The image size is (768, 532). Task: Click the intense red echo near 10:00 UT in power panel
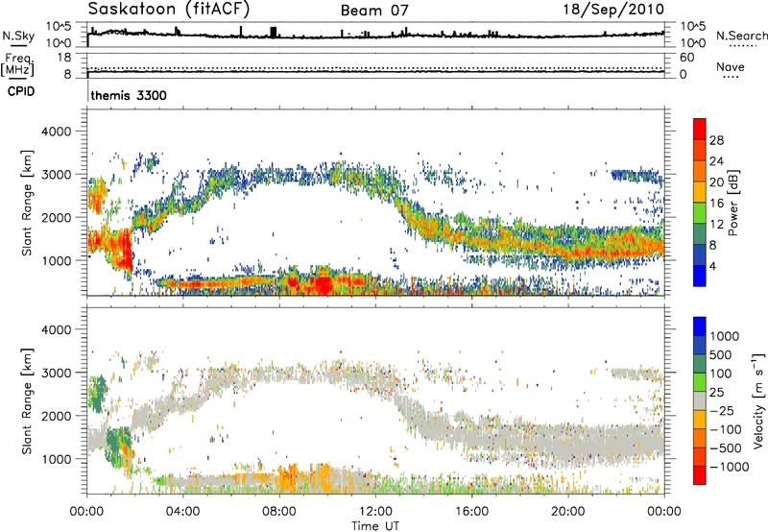[324, 285]
